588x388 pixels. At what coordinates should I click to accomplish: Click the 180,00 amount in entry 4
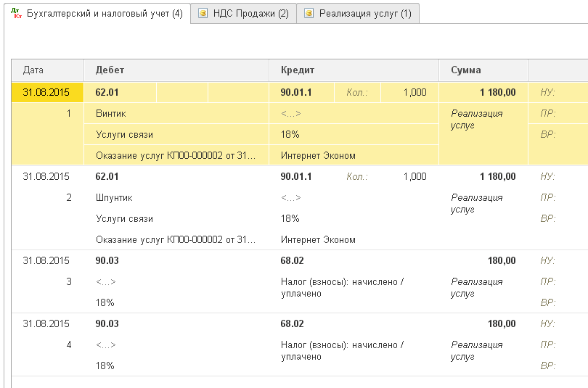click(x=502, y=323)
